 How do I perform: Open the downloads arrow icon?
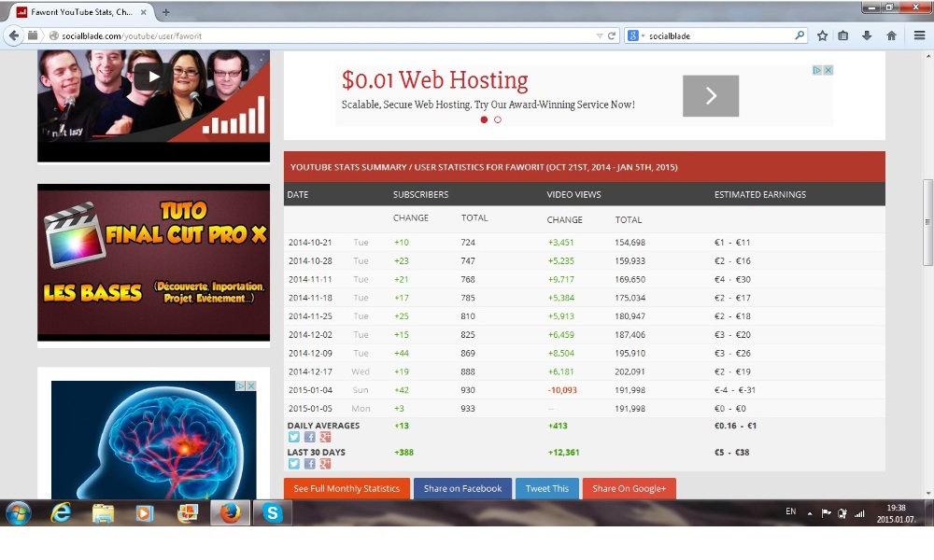click(x=867, y=35)
